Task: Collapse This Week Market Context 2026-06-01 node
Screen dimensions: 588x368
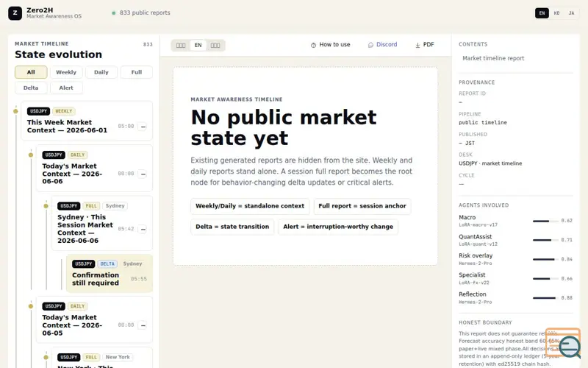Action: [143, 127]
